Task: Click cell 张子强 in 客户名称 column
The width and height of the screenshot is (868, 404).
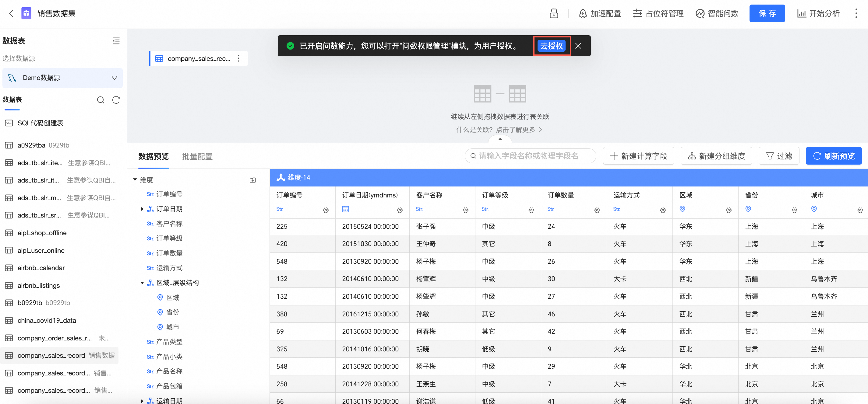Action: pyautogui.click(x=426, y=227)
